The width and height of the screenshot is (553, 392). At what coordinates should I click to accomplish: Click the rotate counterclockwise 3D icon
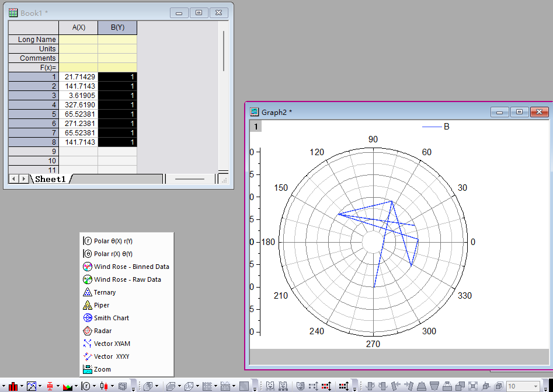(x=370, y=386)
